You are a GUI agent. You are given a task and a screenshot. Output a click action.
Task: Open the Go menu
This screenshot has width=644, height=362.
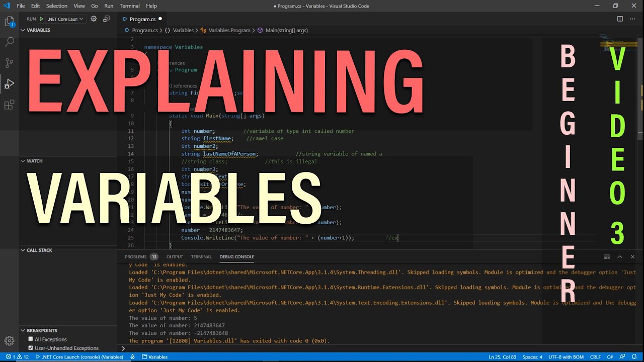tap(95, 6)
